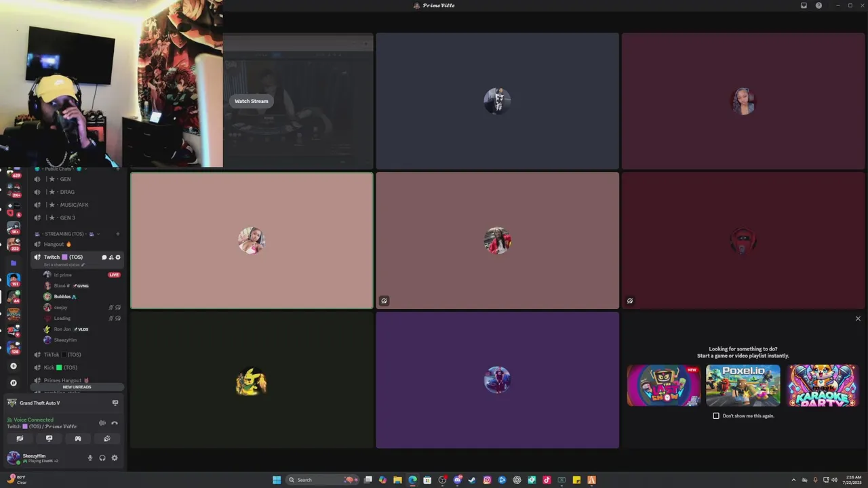
Task: Open the server icon with 1K+ badge
Action: (13, 228)
